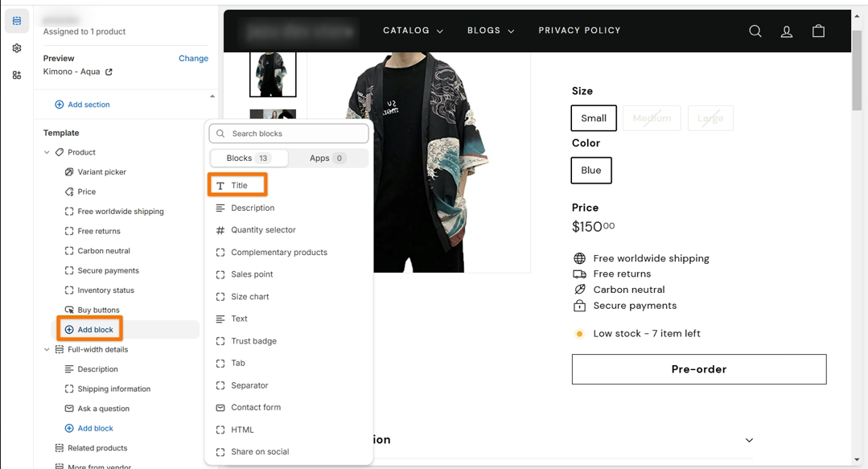868x469 pixels.
Task: Click the Change preview link
Action: (193, 59)
